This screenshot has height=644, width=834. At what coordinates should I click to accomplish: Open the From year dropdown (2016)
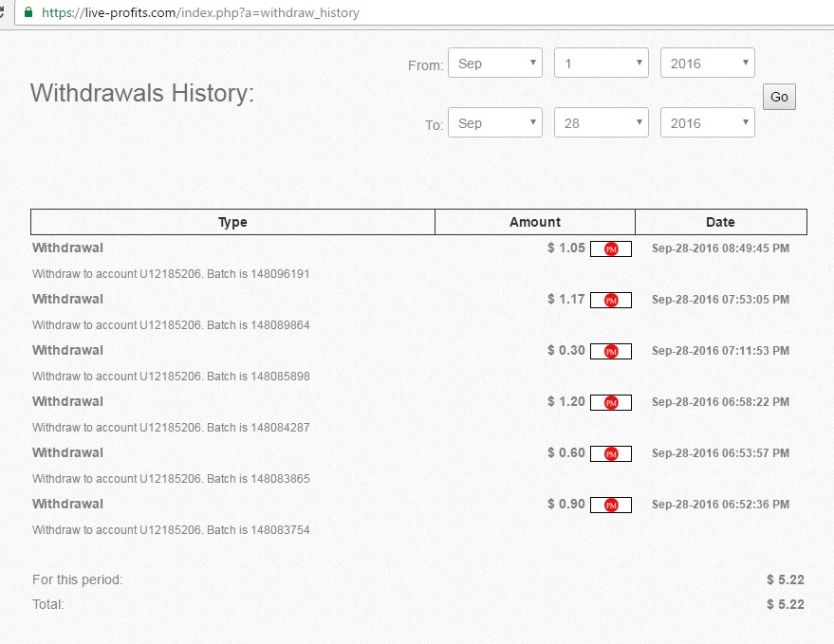pyautogui.click(x=708, y=63)
